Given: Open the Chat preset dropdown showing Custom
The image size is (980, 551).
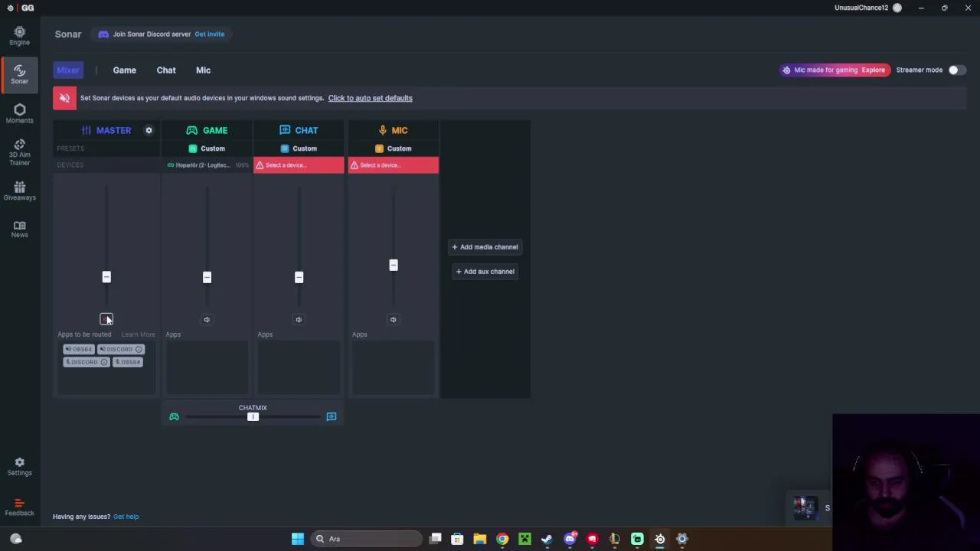Looking at the screenshot, I should (x=299, y=148).
